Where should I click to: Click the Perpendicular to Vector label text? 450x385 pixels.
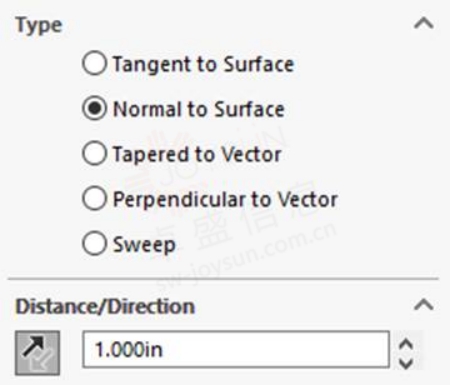(225, 199)
